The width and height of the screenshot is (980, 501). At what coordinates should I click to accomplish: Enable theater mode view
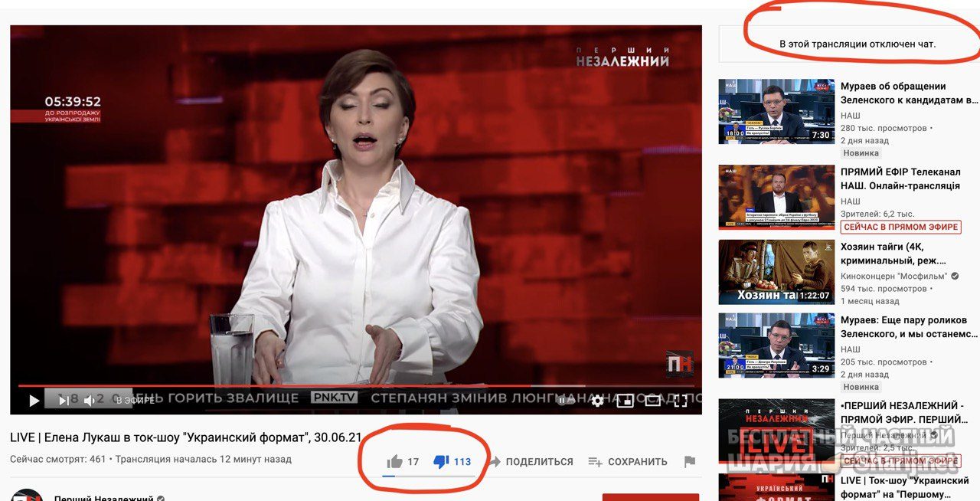coord(652,400)
